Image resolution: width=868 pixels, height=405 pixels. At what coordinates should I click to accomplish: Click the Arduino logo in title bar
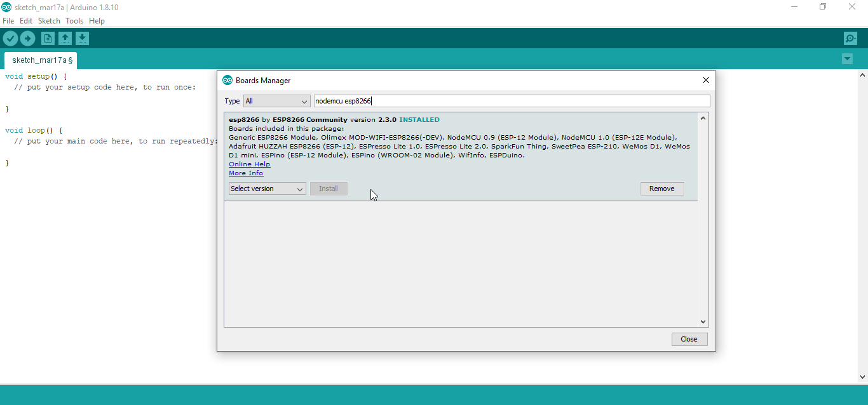point(6,7)
